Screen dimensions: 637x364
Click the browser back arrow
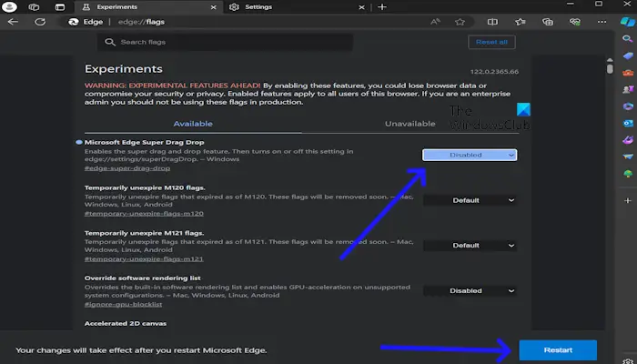[x=13, y=22]
